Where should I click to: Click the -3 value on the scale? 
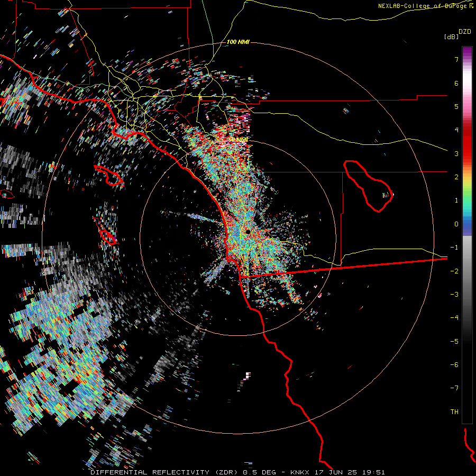click(454, 295)
